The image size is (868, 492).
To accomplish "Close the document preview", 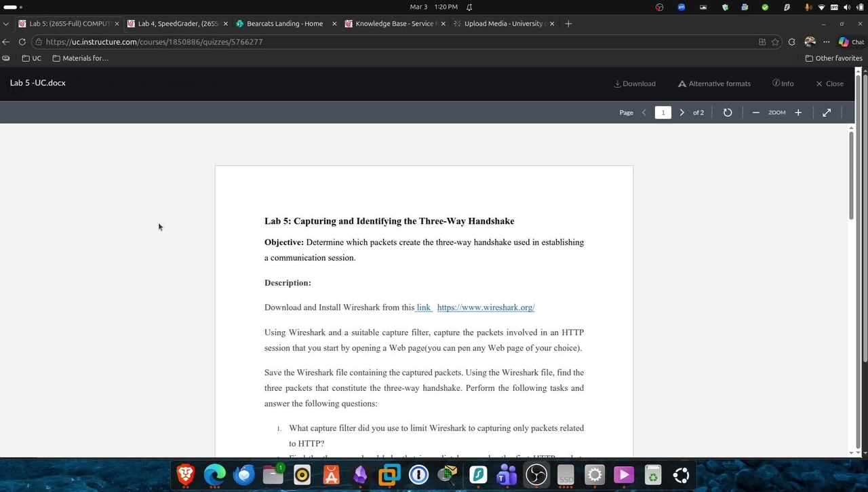I will 829,83.
